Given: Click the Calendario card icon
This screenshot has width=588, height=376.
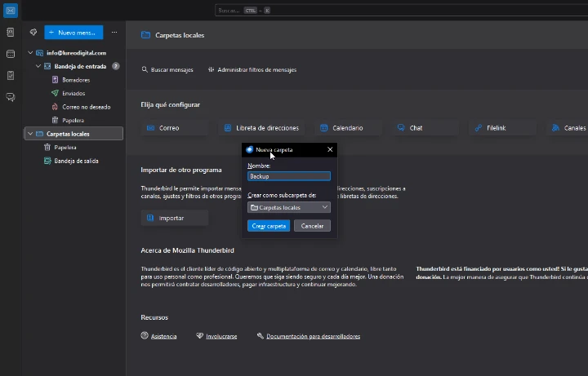Looking at the screenshot, I should click(323, 128).
